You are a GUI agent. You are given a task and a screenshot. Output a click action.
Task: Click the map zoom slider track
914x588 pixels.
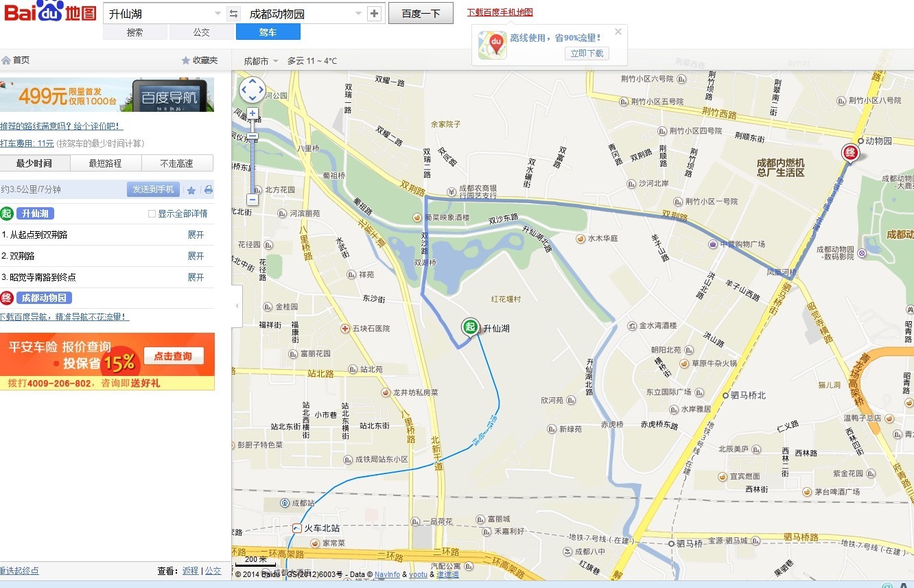[x=253, y=156]
